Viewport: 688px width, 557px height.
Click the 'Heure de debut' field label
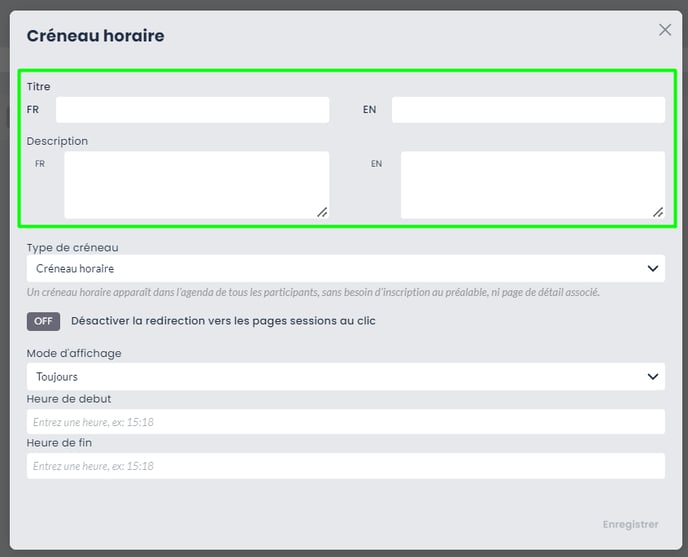pyautogui.click(x=69, y=399)
